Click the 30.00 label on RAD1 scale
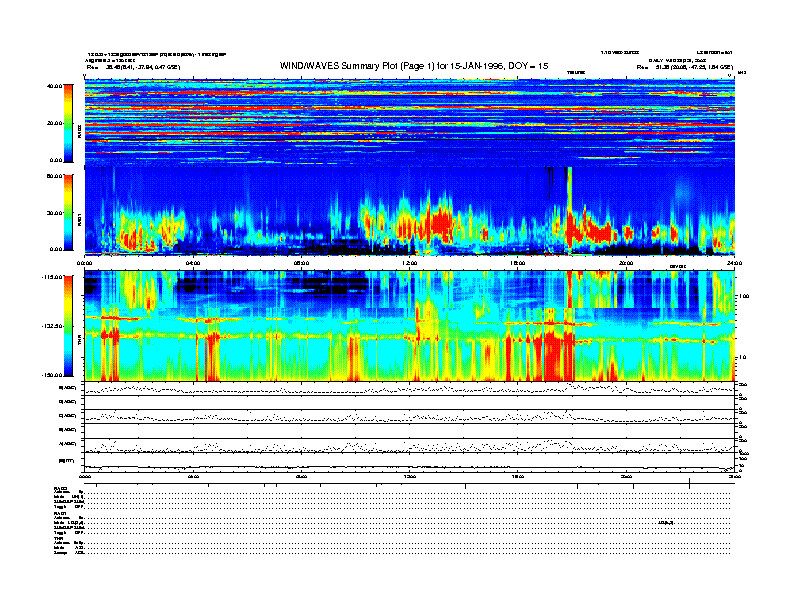Image resolution: width=792 pixels, height=612 pixels. point(55,213)
